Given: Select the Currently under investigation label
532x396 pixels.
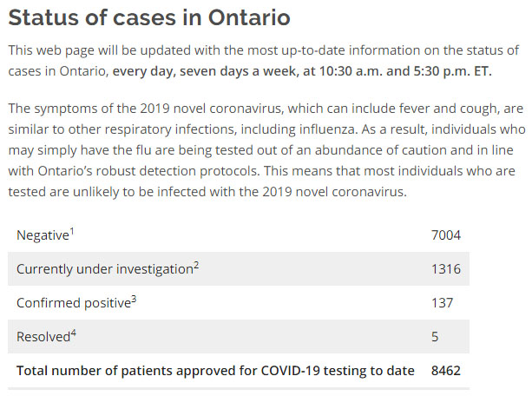Looking at the screenshot, I should [104, 269].
